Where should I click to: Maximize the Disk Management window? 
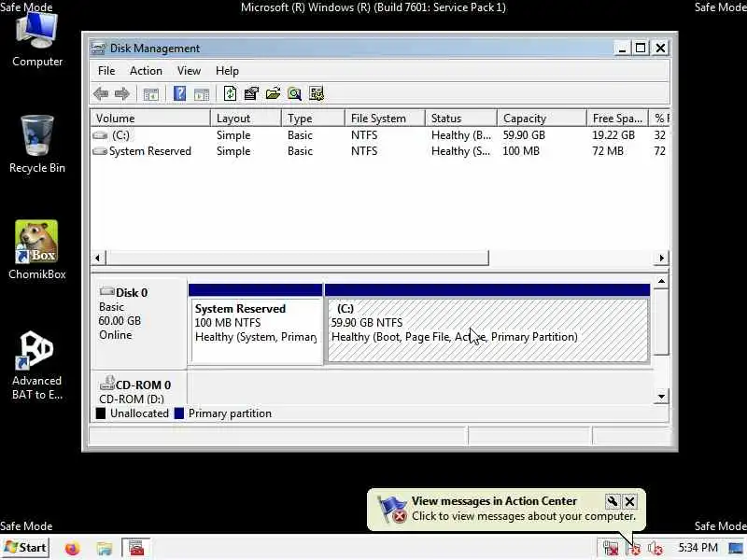(x=641, y=49)
